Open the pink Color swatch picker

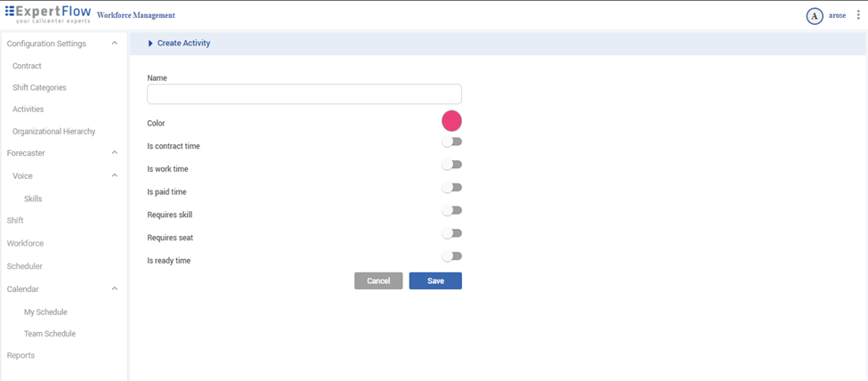tap(451, 121)
